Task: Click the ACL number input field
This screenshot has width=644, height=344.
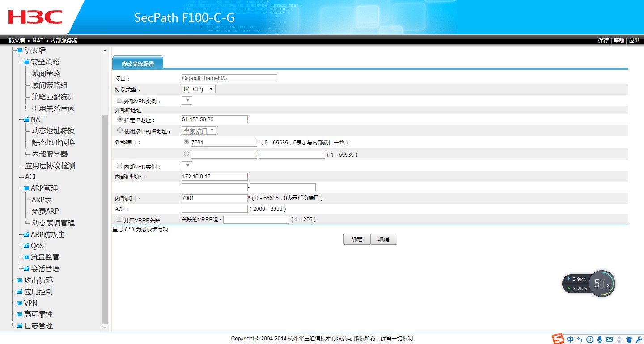Action: pyautogui.click(x=215, y=209)
